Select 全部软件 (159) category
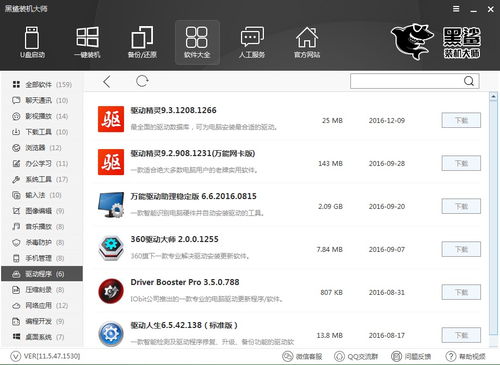Screen dimensions: 500x365 (x=42, y=85)
